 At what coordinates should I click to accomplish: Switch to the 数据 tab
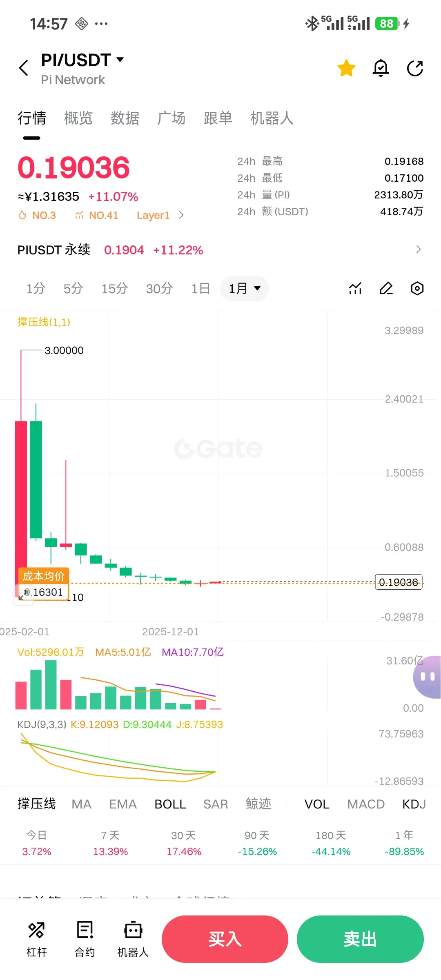click(125, 118)
